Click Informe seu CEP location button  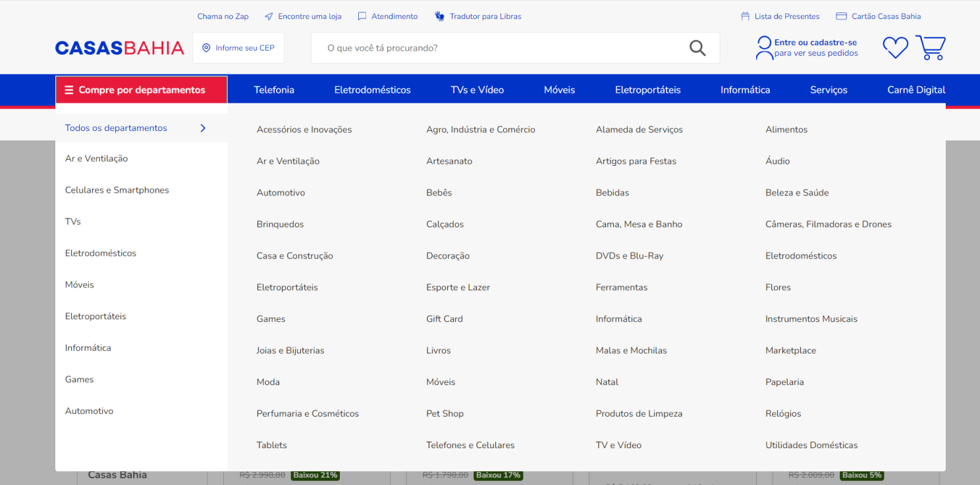pyautogui.click(x=238, y=48)
